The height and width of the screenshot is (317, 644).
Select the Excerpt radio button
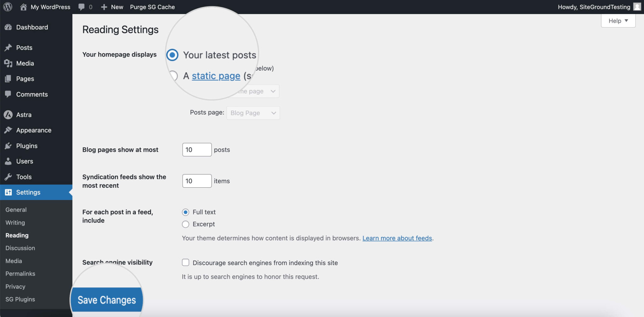point(185,224)
